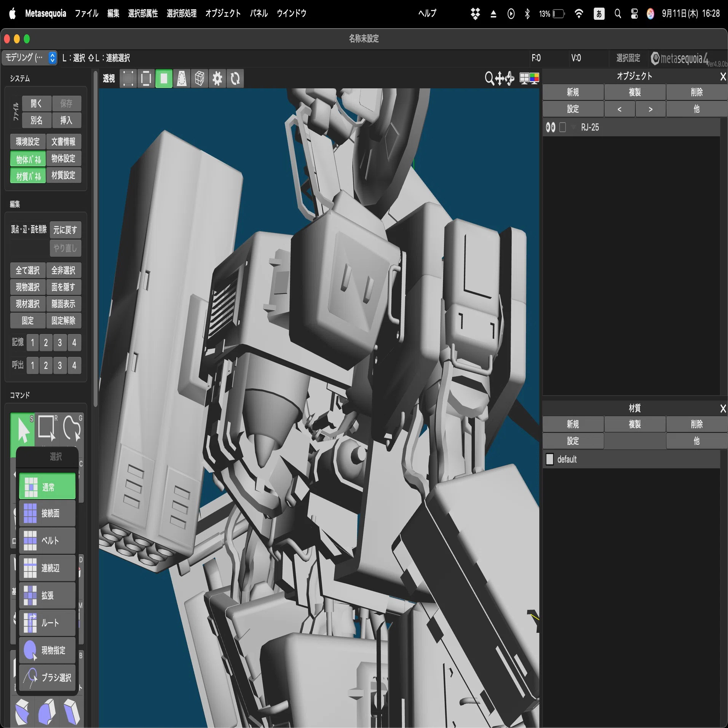Click 新規 in the material panel
The height and width of the screenshot is (728, 728).
(573, 424)
